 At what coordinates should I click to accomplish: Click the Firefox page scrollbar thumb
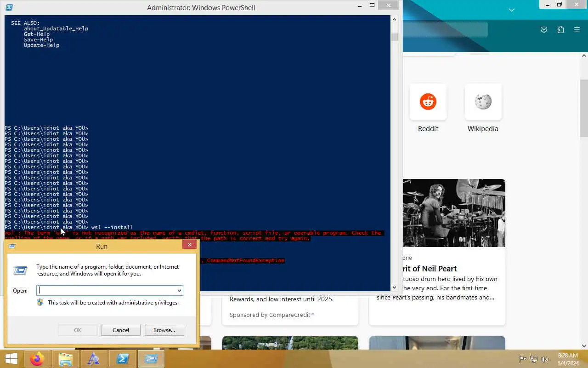tap(584, 108)
